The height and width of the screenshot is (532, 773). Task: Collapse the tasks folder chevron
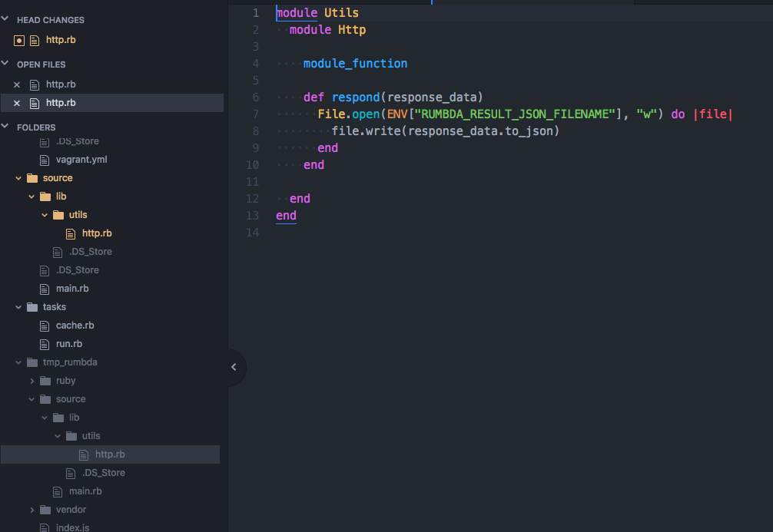18,307
